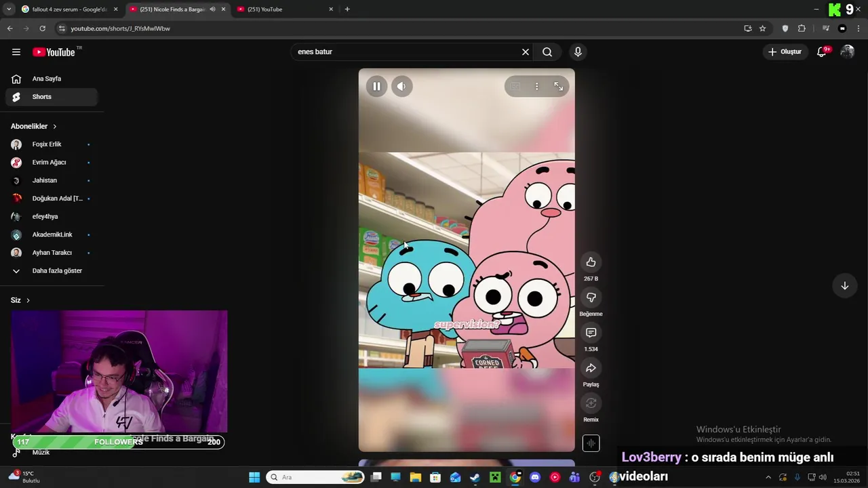Open File Explorer from taskbar

point(416,477)
